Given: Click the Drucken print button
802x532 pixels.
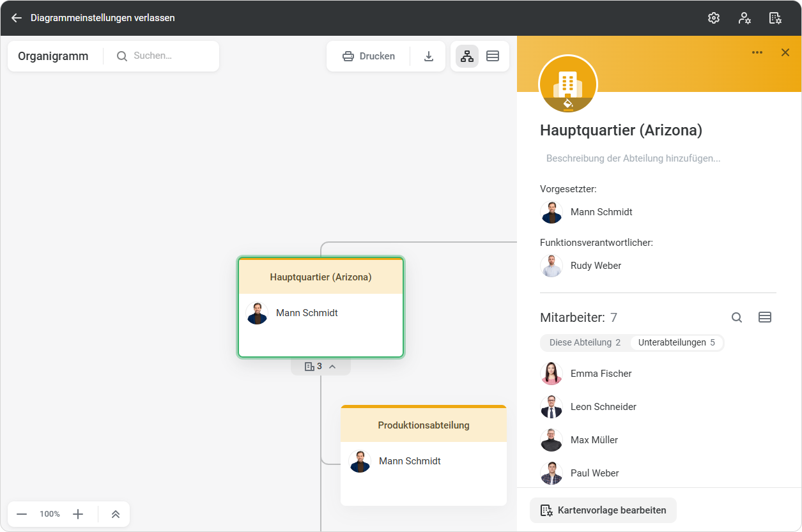Looking at the screenshot, I should 369,56.
